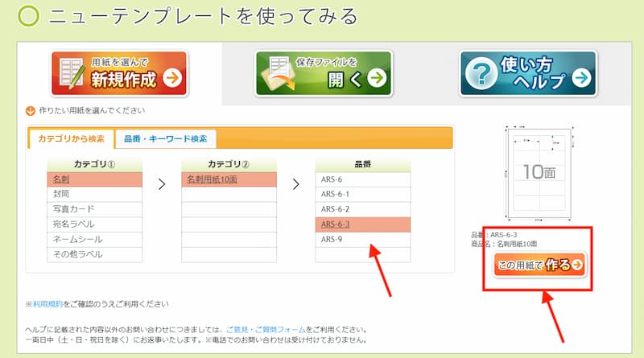Open the 使い方ヘルプ help button
The image size is (644, 358).
click(x=528, y=74)
